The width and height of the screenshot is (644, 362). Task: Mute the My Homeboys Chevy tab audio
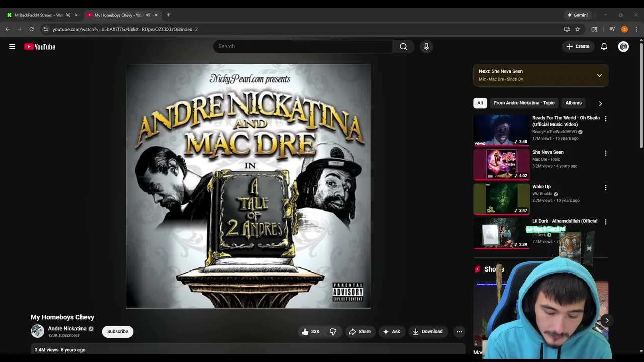(x=148, y=15)
